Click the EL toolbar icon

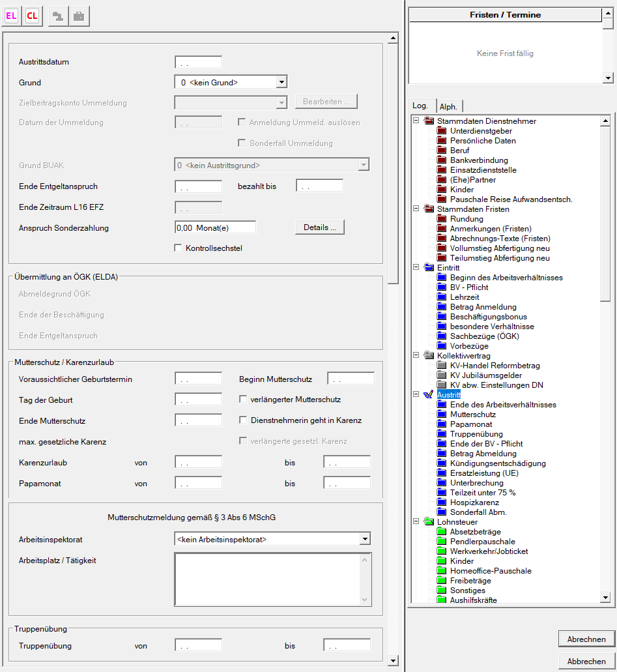(12, 16)
